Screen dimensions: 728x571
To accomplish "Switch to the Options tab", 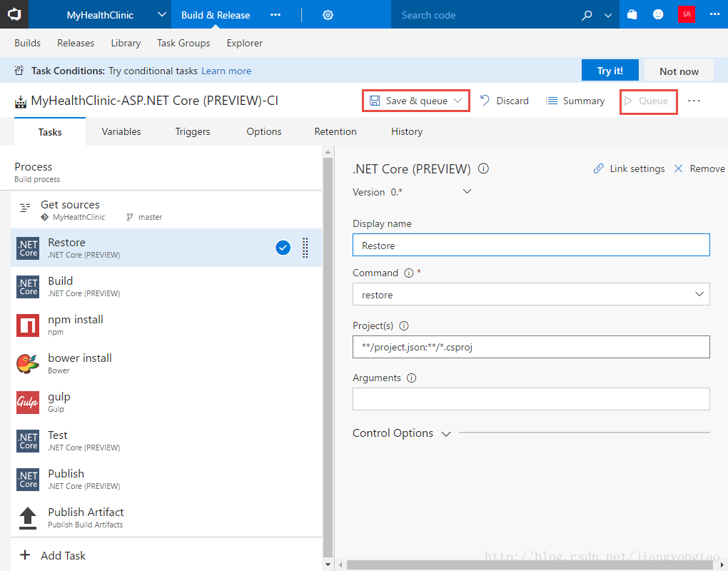I will pos(263,132).
